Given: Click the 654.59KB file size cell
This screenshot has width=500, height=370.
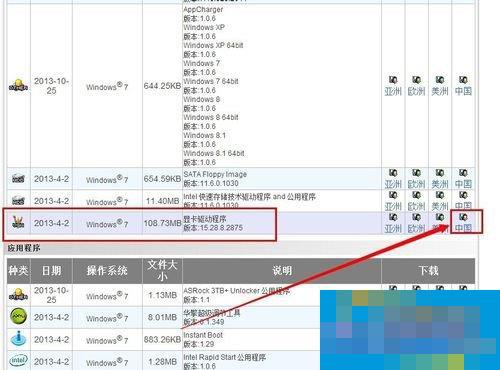Looking at the screenshot, I should [162, 179].
